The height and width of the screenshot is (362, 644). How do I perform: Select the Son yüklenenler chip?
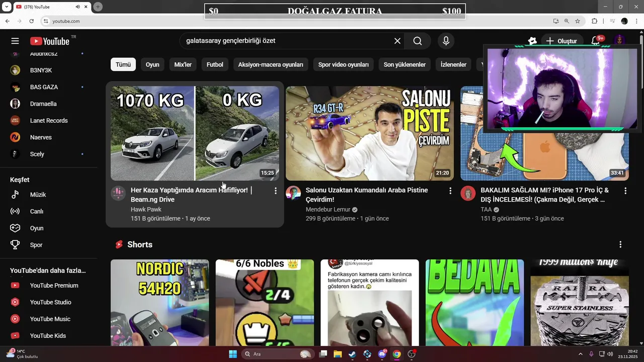pos(405,64)
